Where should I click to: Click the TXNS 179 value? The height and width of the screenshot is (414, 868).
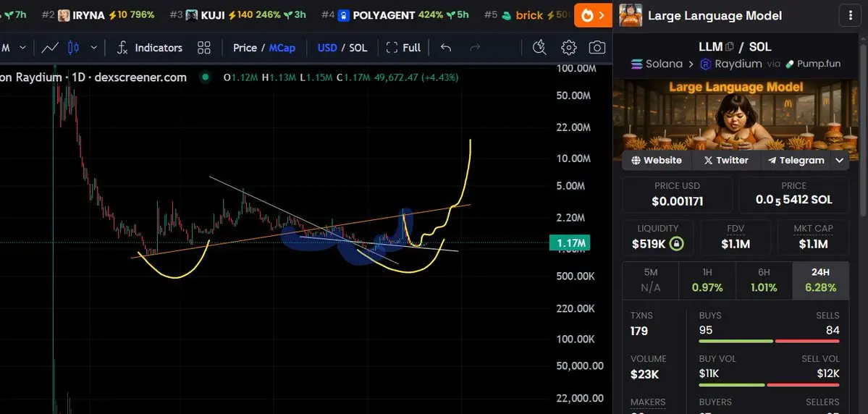(639, 331)
